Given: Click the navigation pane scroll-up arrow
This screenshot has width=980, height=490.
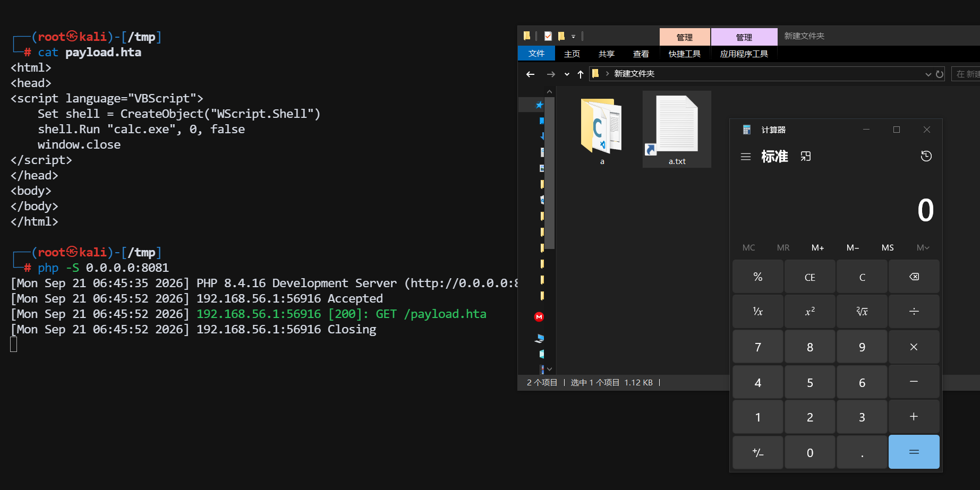Looking at the screenshot, I should [550, 92].
